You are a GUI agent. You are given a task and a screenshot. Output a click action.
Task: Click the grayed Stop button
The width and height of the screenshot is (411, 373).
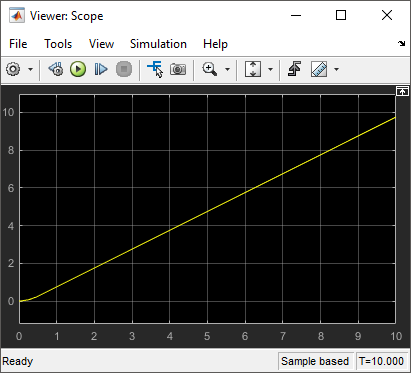click(x=124, y=69)
